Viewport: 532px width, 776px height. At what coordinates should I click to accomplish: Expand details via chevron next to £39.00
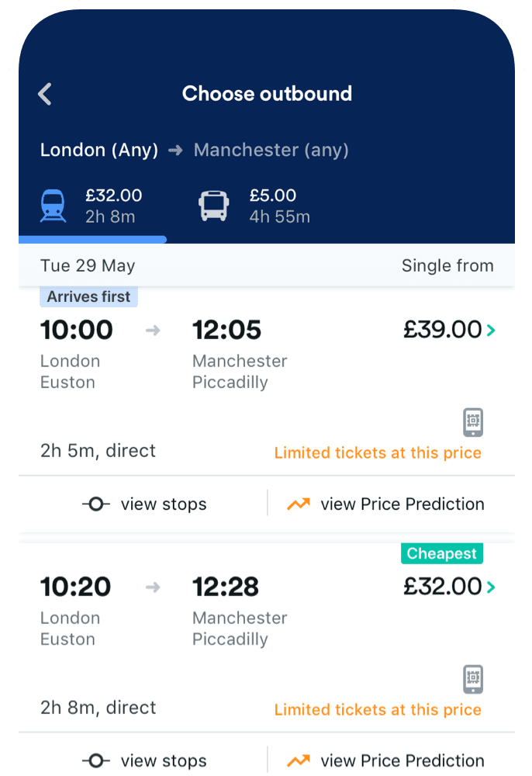coord(490,330)
